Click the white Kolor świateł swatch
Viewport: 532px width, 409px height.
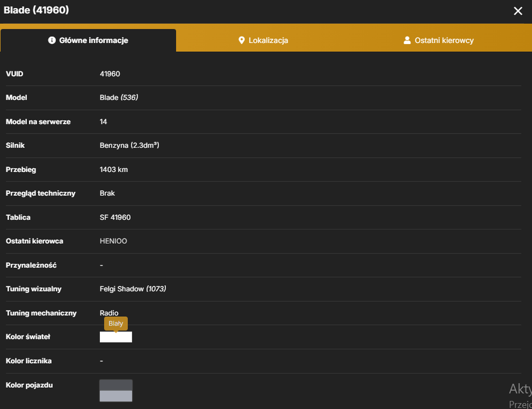tap(116, 337)
